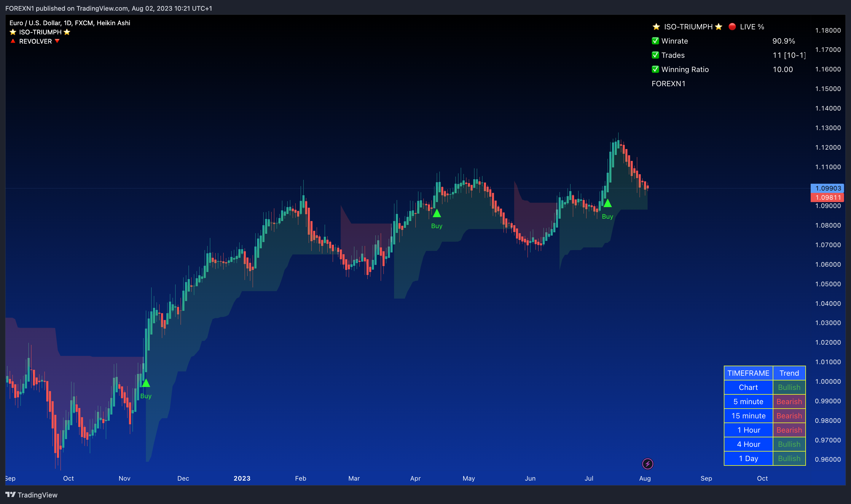
Task: Click the purple lightning bolt icon near Aug
Action: point(647,464)
